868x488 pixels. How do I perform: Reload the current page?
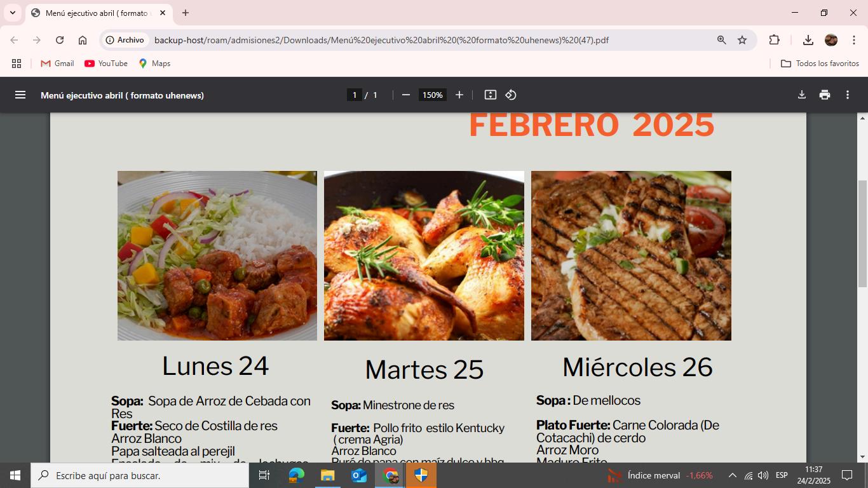[x=60, y=40]
